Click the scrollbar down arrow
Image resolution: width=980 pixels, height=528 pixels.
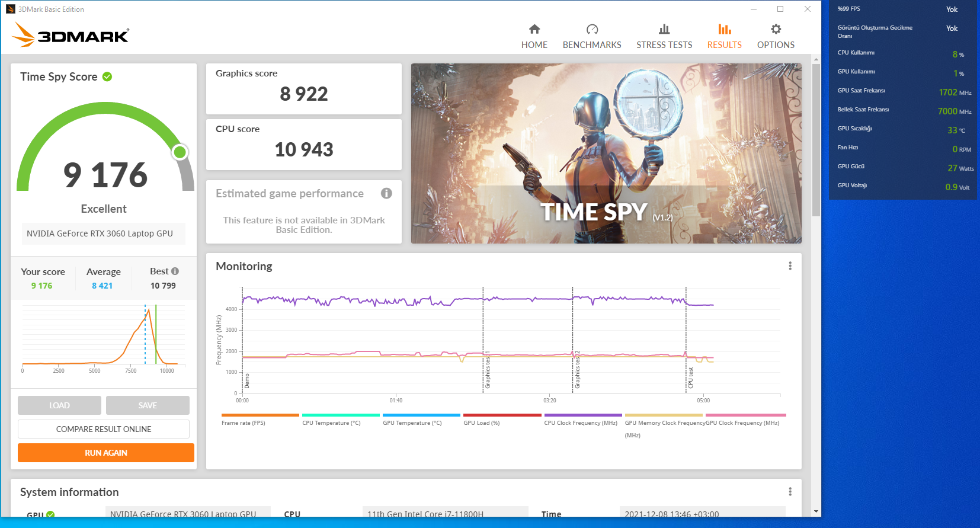coord(816,511)
